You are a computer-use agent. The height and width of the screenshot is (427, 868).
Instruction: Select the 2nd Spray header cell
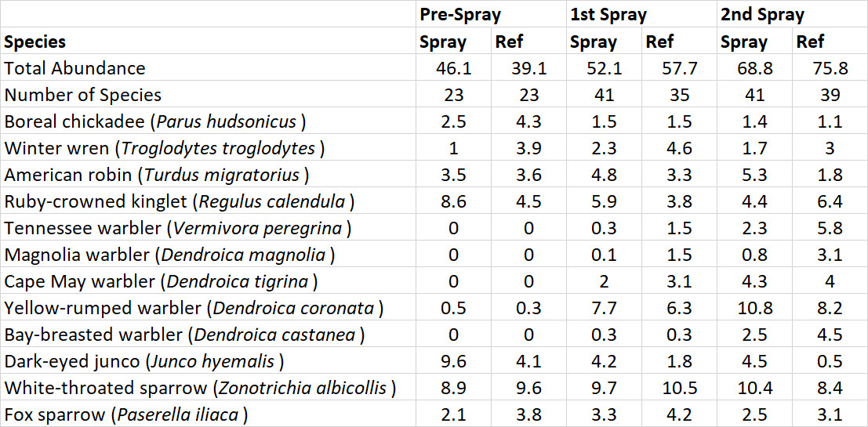[762, 15]
